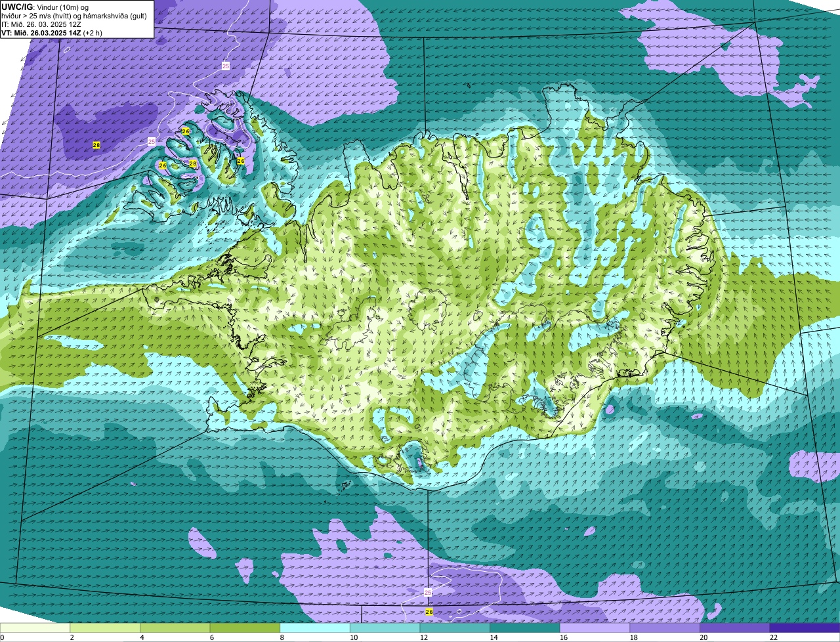Image resolution: width=840 pixels, height=642 pixels.
Task: Pick the 12–14 m/s teal swatch
Action: coord(455,628)
